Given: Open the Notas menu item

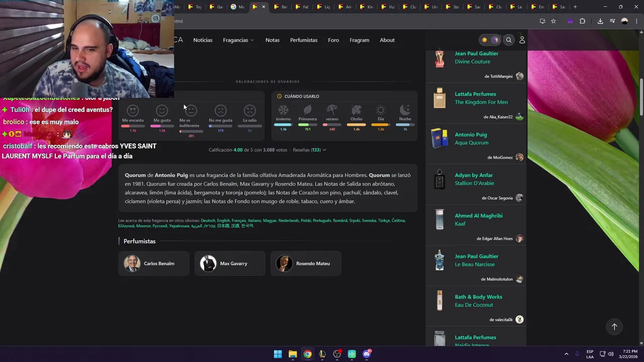Looking at the screenshot, I should (272, 40).
